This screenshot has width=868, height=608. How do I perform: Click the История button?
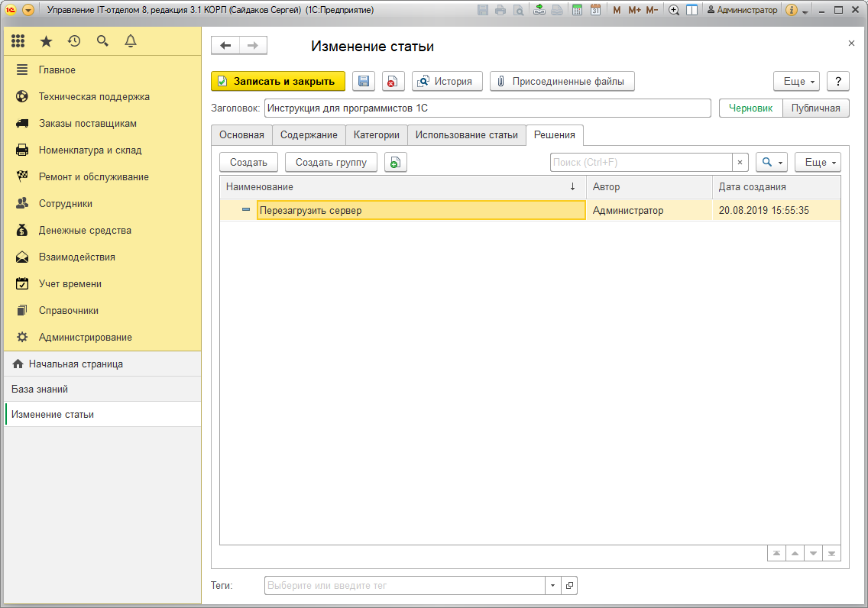point(447,81)
